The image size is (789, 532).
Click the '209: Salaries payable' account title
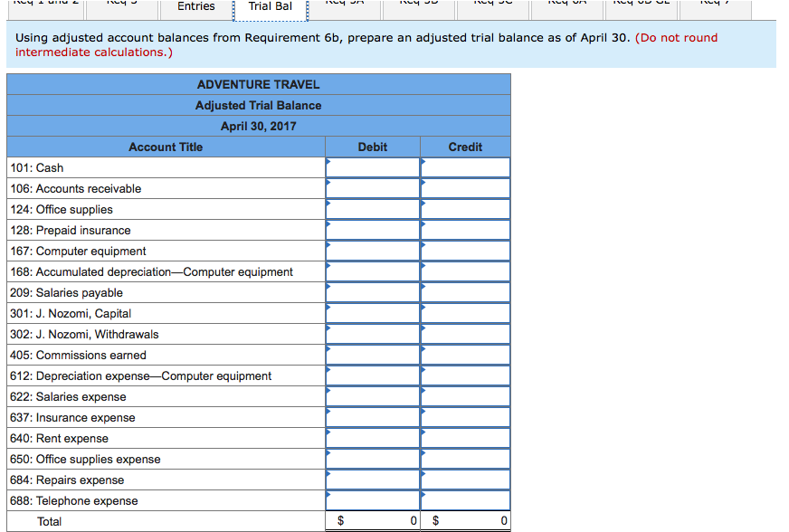(66, 292)
